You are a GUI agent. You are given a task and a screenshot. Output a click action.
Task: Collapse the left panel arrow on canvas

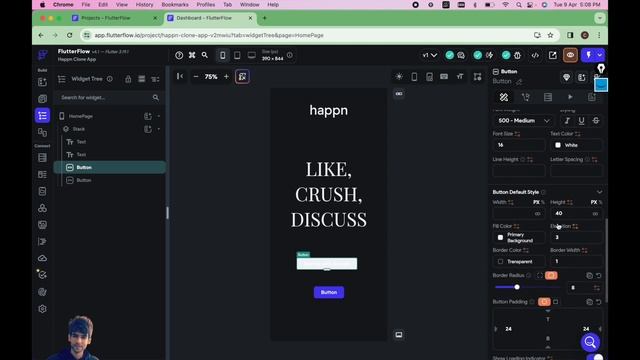[180, 76]
